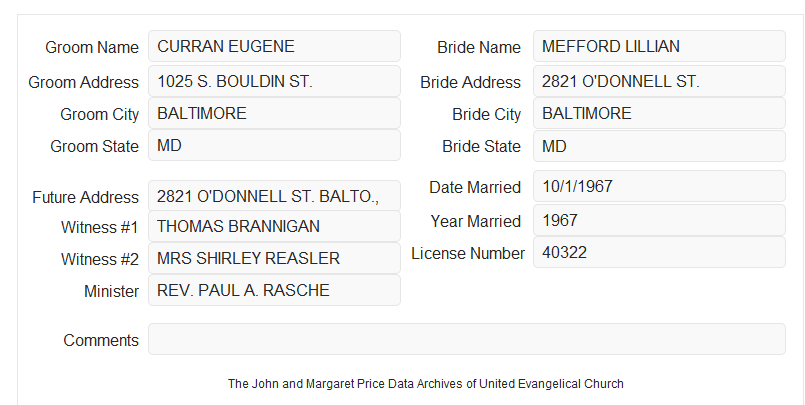Viewport: 805px width, 405px height.
Task: Focus the Witness #2 input box
Action: pyautogui.click(x=274, y=258)
